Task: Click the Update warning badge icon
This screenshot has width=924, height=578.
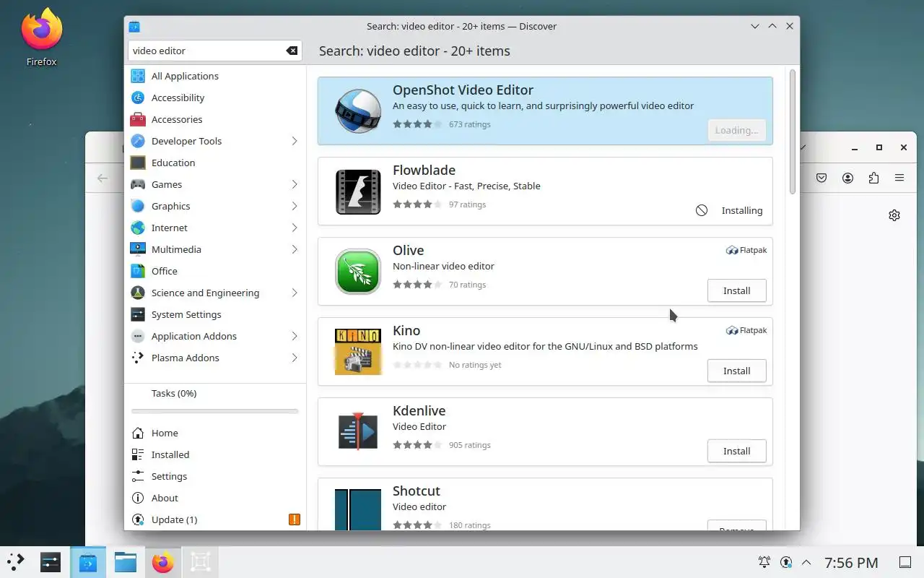Action: (295, 519)
